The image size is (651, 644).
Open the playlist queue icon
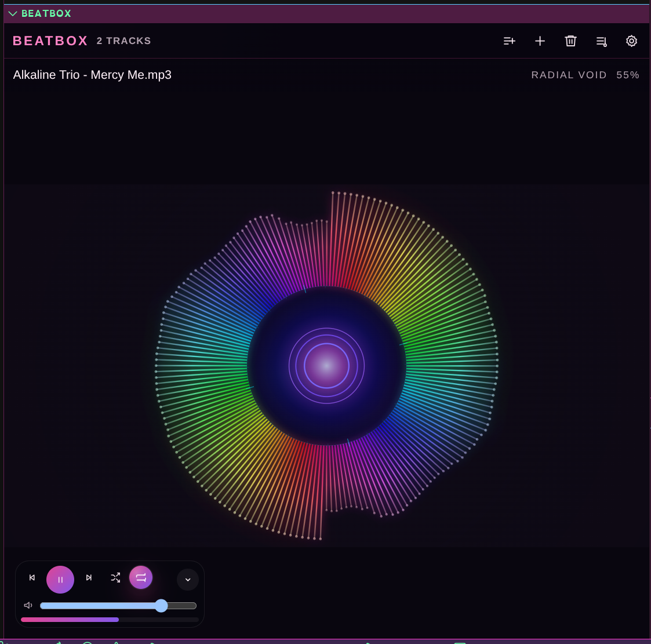click(x=601, y=41)
